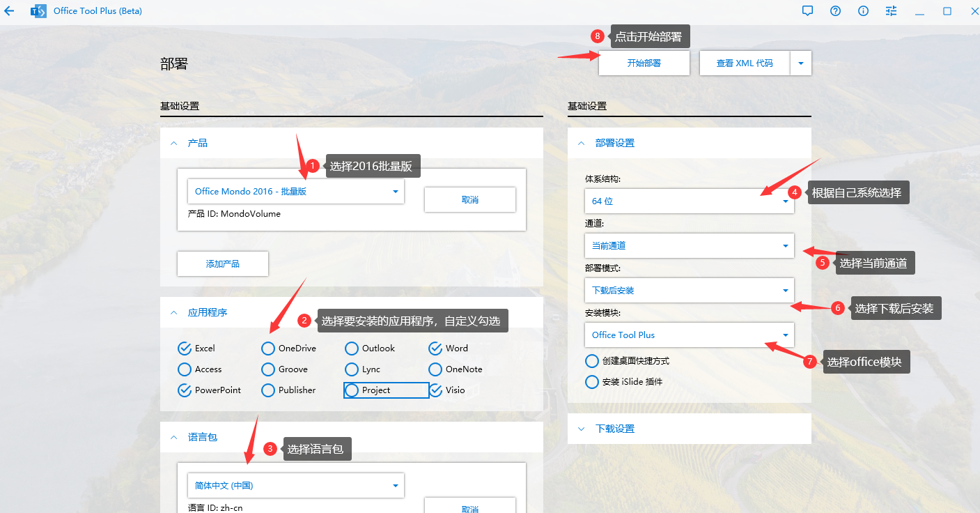
Task: Uncheck the Visio application checkbox
Action: (x=435, y=390)
